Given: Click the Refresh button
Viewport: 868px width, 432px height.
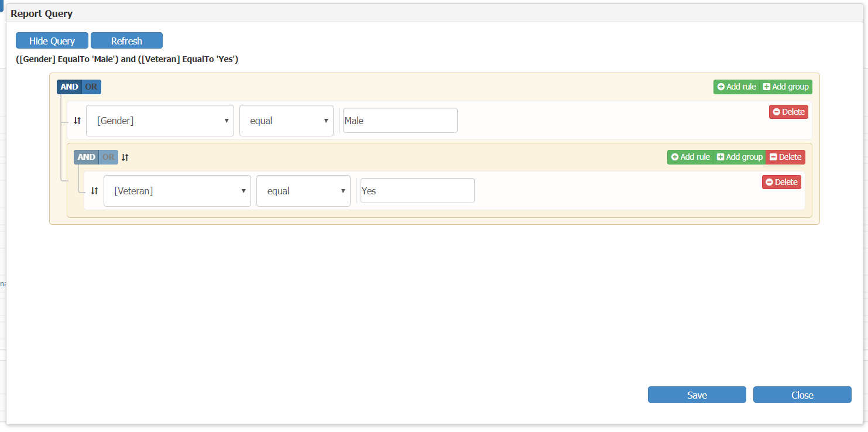Looking at the screenshot, I should pos(126,40).
